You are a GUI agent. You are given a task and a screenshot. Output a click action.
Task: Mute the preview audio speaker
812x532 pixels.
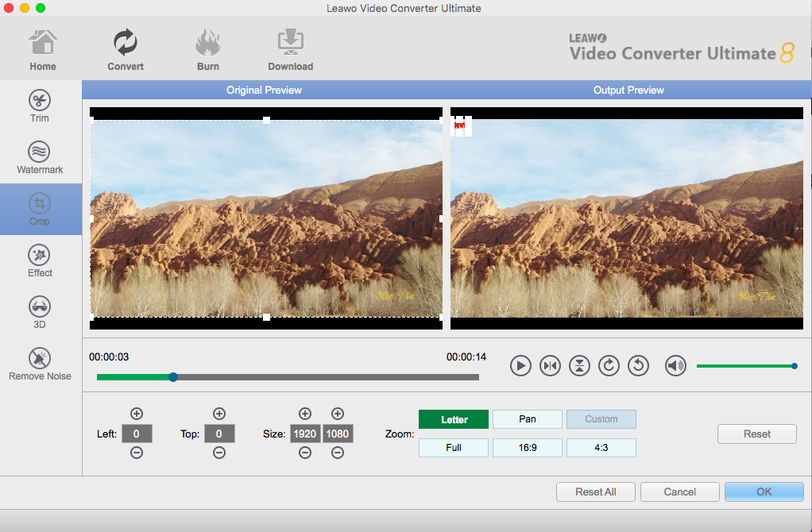click(675, 365)
